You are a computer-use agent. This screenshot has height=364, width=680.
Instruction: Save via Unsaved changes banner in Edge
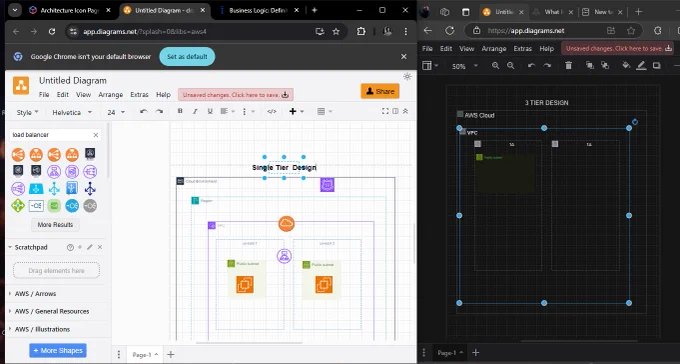pyautogui.click(x=618, y=49)
